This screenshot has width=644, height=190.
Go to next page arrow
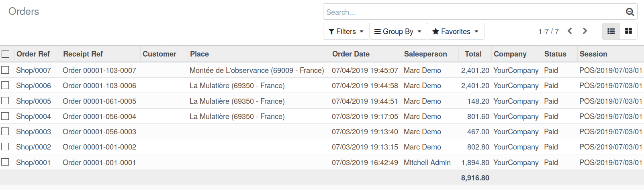585,31
